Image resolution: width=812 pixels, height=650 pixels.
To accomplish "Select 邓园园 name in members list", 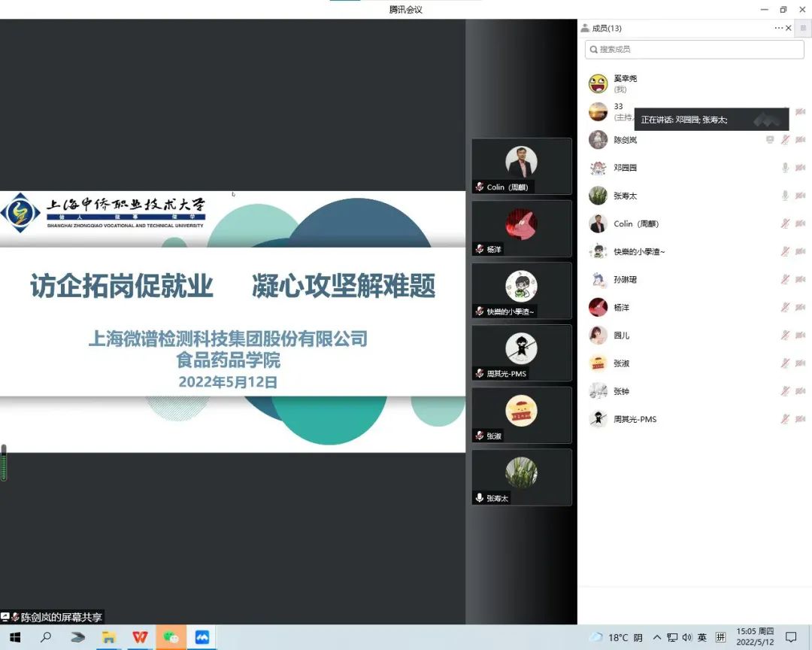I will pos(625,168).
